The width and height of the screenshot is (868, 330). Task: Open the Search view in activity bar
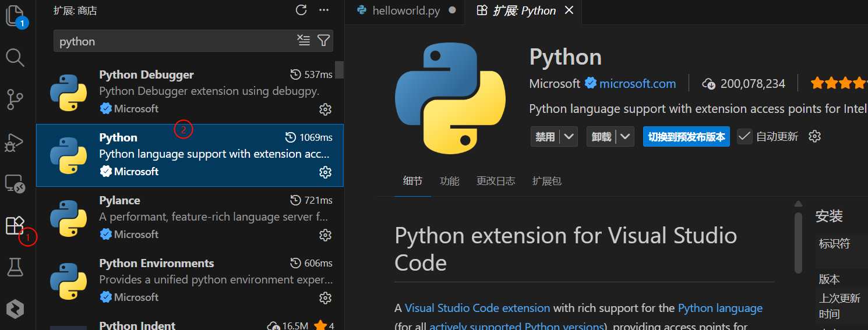coord(15,57)
